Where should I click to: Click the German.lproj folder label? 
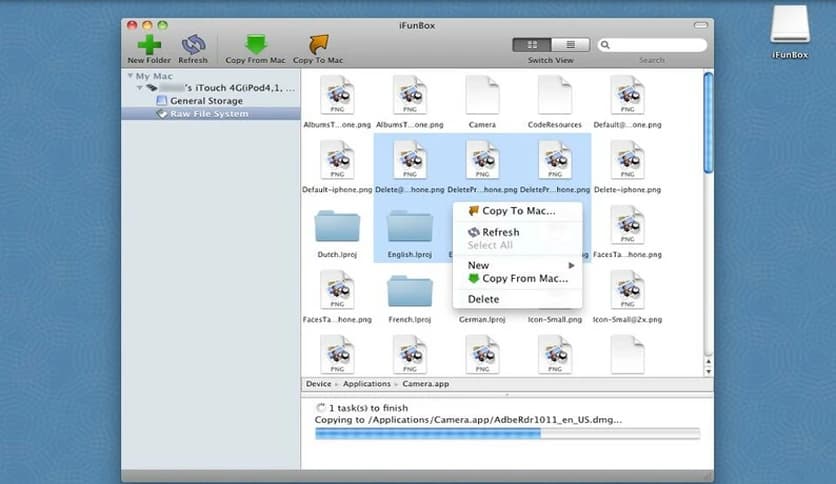pos(482,320)
